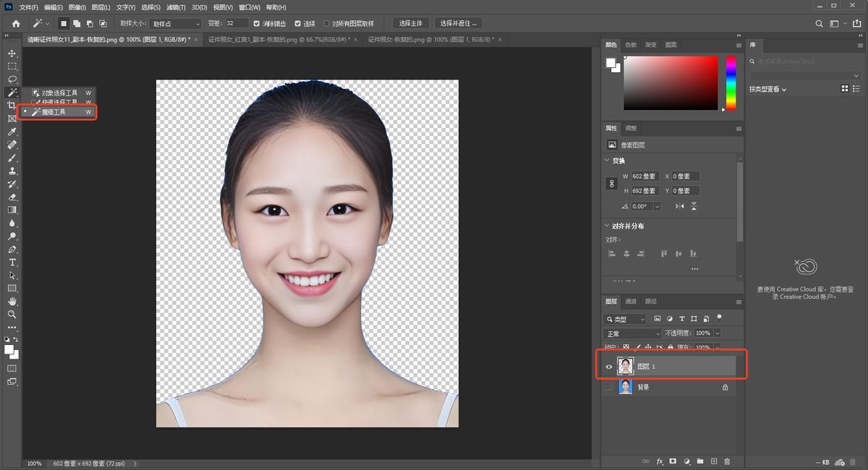
Task: Select the Horizontal Type tool
Action: coord(12,262)
